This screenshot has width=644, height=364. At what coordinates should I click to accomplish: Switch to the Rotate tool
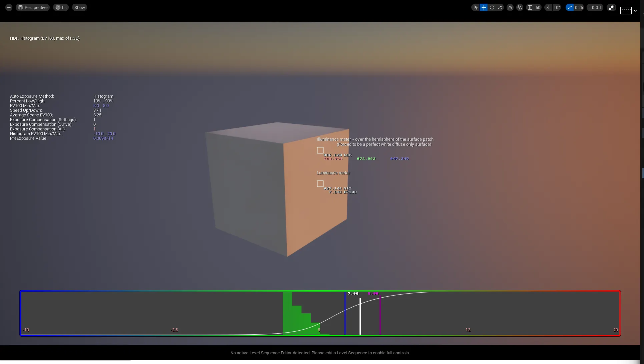[x=492, y=7]
